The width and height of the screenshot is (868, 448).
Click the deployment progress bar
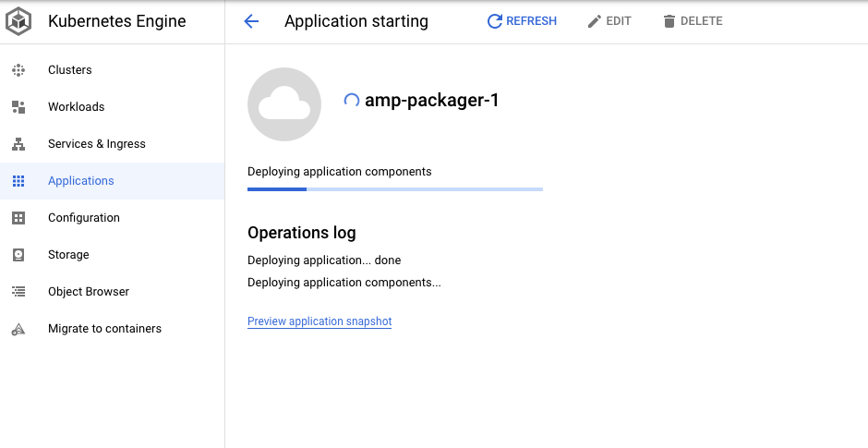395,189
